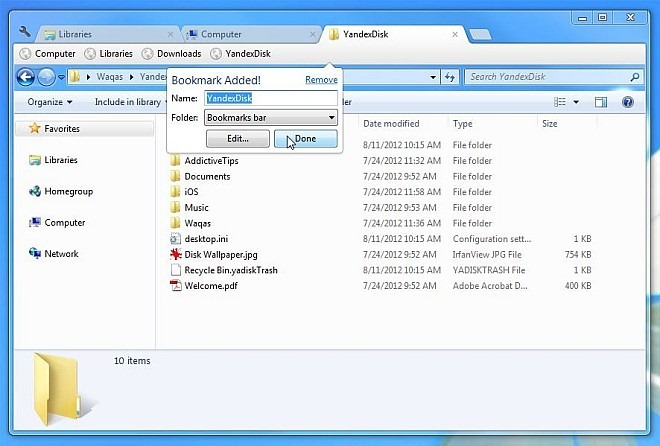Open recent locations dropdown arrow
Screen dimensions: 660x446
[x=61, y=77]
